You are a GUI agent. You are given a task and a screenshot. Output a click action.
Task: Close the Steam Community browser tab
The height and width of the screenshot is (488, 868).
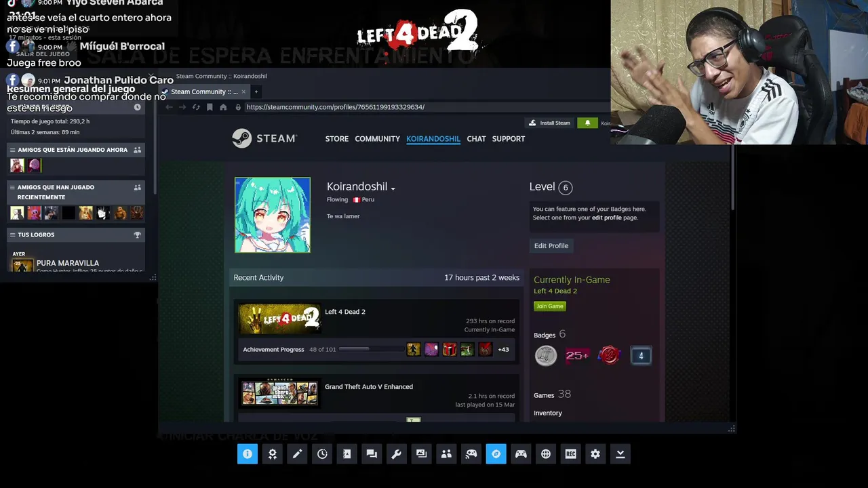(x=243, y=91)
